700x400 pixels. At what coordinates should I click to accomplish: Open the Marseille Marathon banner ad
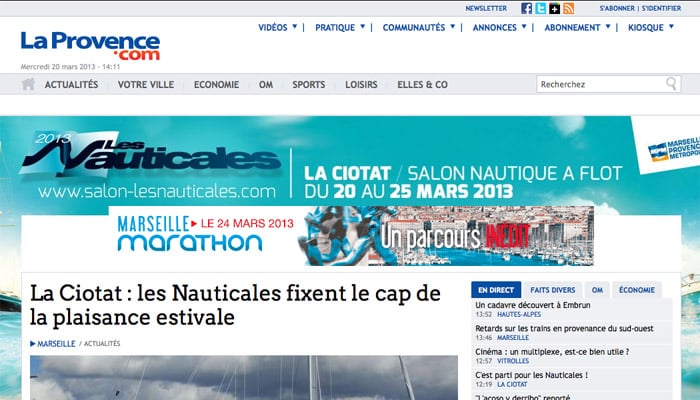[351, 236]
